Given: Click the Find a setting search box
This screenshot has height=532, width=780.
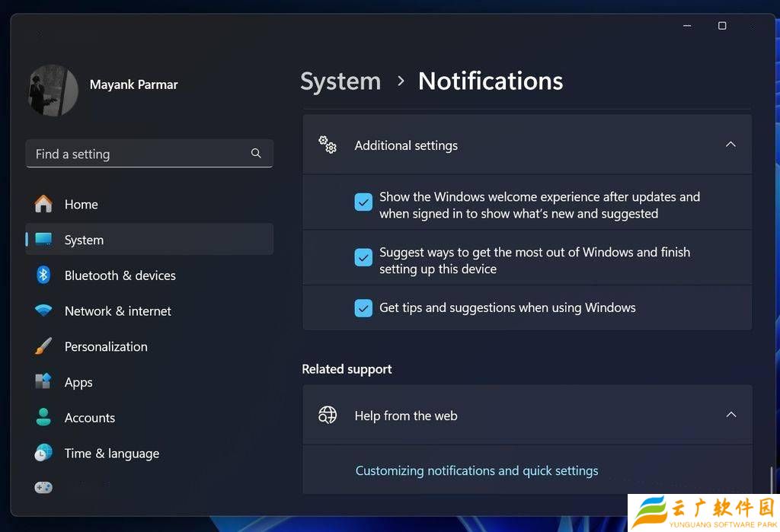Looking at the screenshot, I should (x=141, y=154).
